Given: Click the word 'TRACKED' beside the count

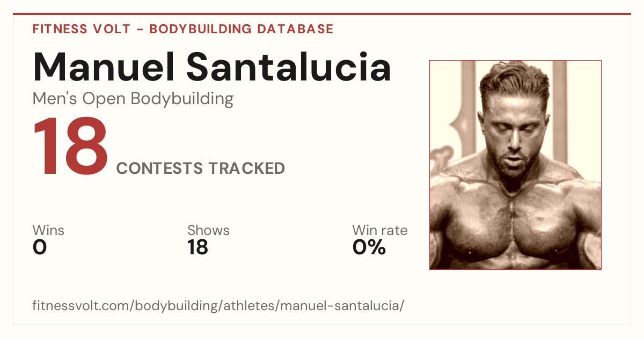Looking at the screenshot, I should (x=247, y=168).
